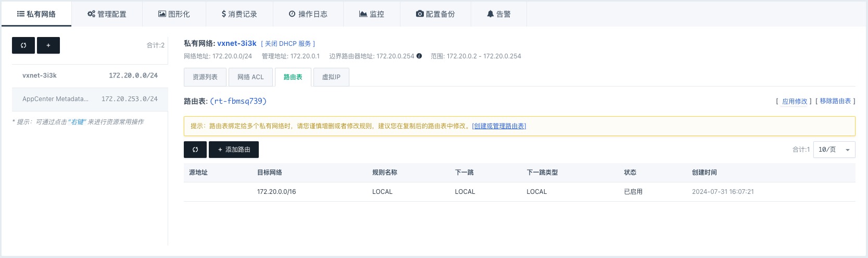
Task: Click the 合计:2 count in sidebar
Action: point(156,45)
